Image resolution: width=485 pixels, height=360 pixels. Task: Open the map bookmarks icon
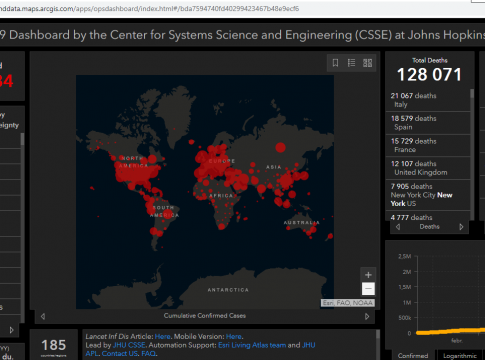click(x=335, y=63)
